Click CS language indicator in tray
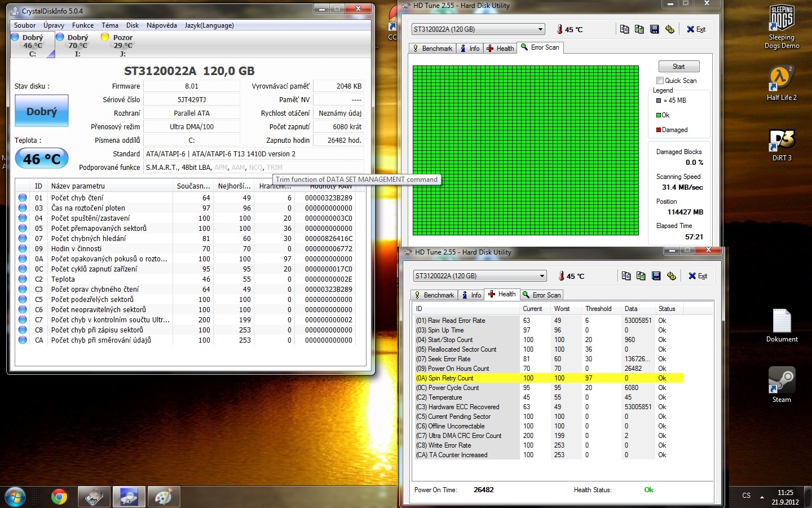This screenshot has width=812, height=508. (x=746, y=496)
